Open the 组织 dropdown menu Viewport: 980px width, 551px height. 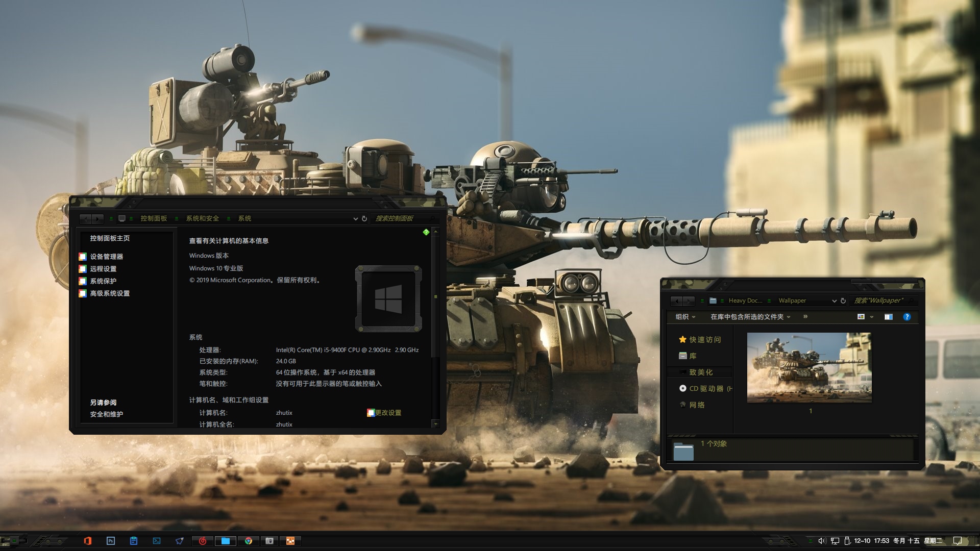point(685,317)
